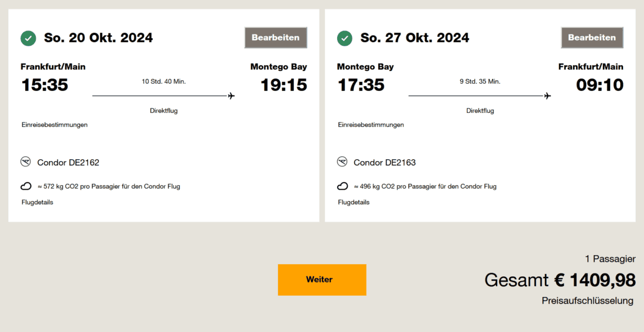
Task: Expand Flugdetails for Condor DE2163
Action: coord(354,203)
